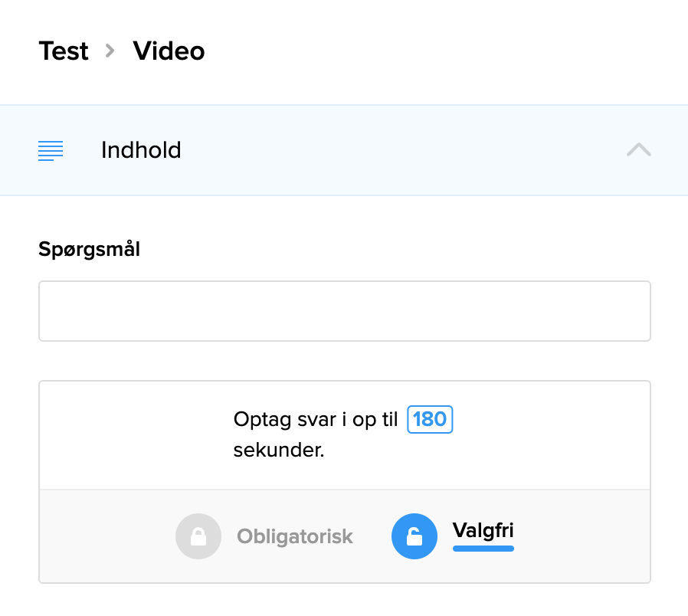Click the upward chevron in the Indhold bar

638,150
